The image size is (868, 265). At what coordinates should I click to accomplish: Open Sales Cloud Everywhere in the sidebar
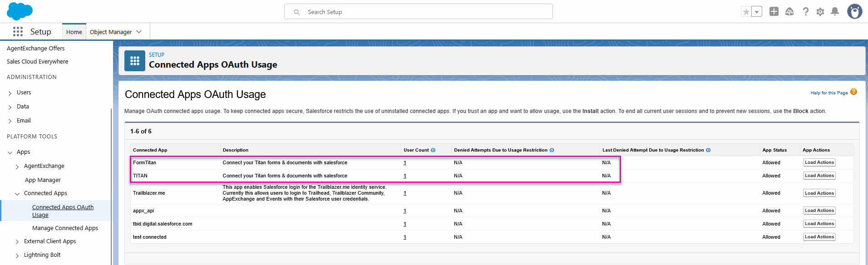point(38,61)
